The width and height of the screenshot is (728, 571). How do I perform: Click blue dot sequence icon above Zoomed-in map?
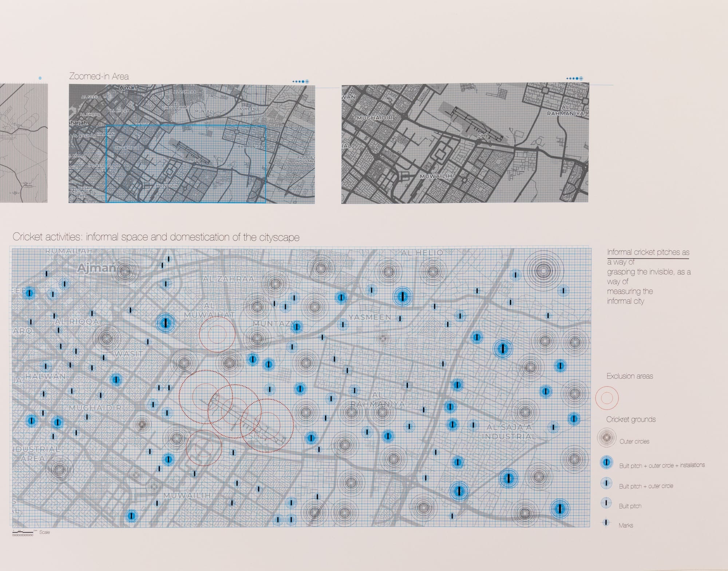(x=301, y=82)
